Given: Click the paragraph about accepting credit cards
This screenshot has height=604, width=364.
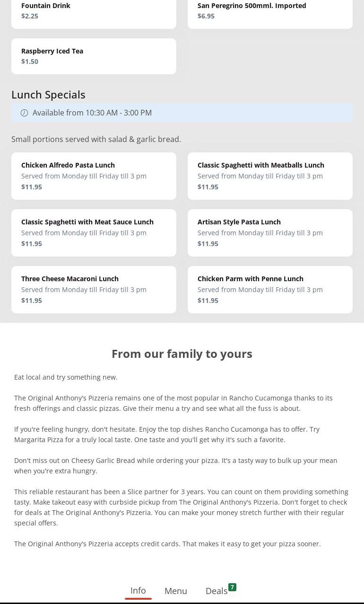Looking at the screenshot, I should point(167,544).
